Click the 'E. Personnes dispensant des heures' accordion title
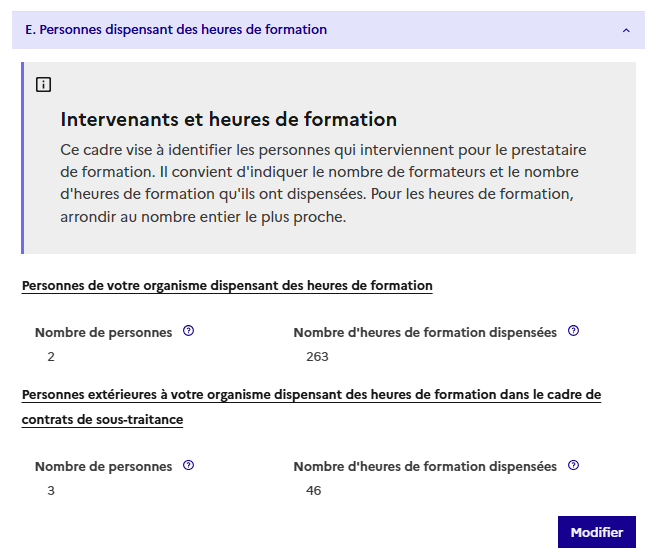Screen dimensions: 669x557 (176, 30)
